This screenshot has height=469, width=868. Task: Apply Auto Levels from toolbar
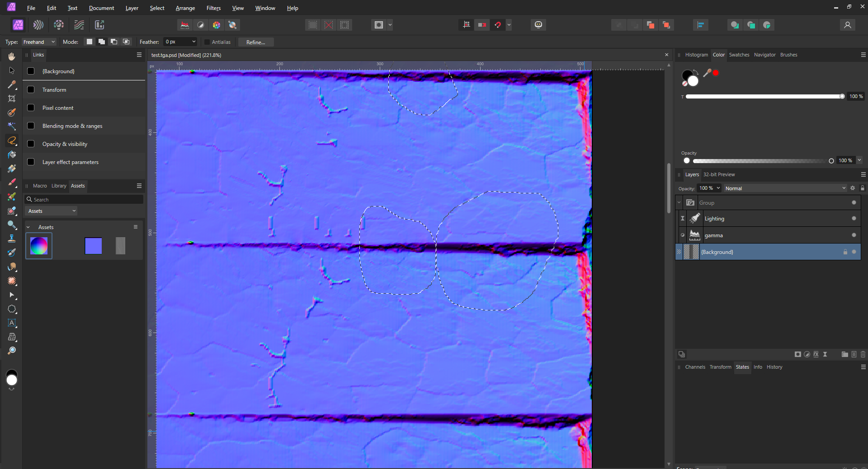click(x=185, y=25)
